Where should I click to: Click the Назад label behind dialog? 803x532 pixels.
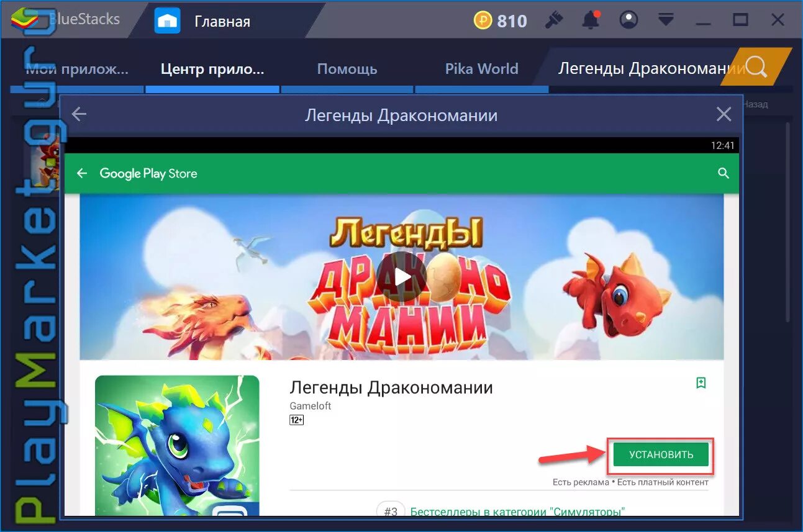click(x=756, y=104)
